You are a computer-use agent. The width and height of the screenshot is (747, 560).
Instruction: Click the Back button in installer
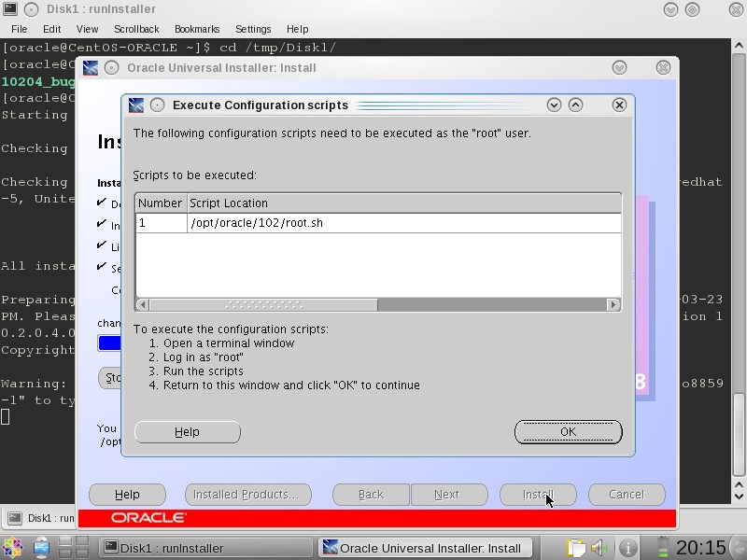click(x=371, y=495)
